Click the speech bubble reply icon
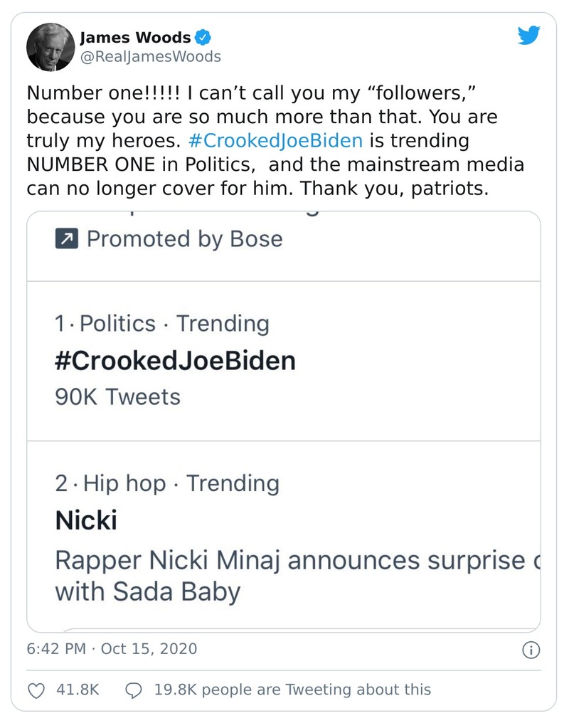The height and width of the screenshot is (728, 569). [134, 690]
